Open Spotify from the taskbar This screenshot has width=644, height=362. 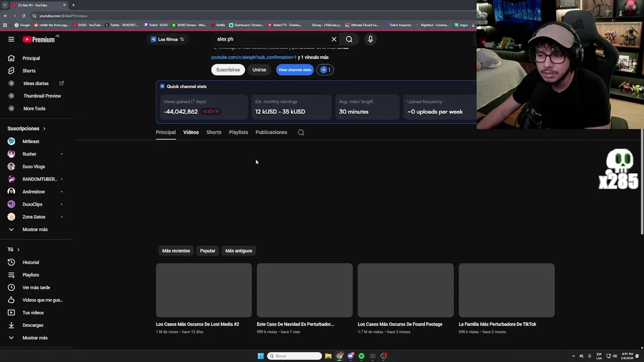[x=361, y=356]
